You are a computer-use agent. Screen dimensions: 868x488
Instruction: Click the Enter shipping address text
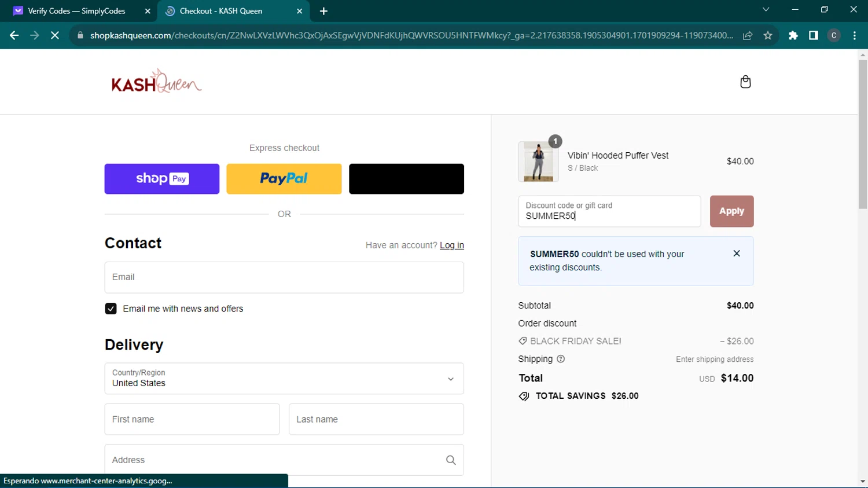tap(715, 359)
